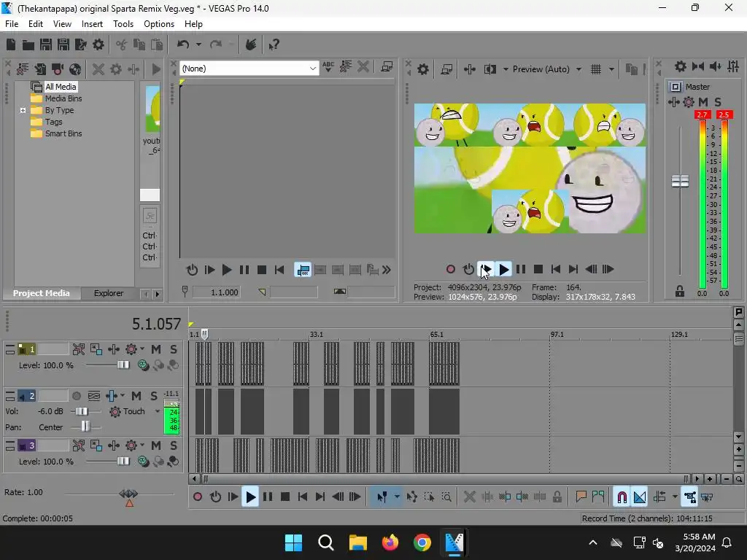This screenshot has height=560, width=747.
Task: Open project Properties gear in main toolbar
Action: pyautogui.click(x=98, y=44)
